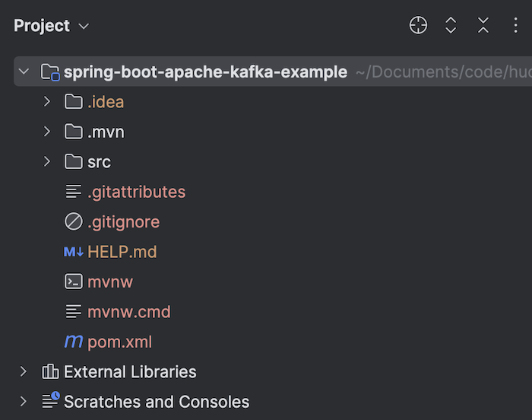Click the project module folder icon
The image size is (532, 420).
tap(50, 72)
